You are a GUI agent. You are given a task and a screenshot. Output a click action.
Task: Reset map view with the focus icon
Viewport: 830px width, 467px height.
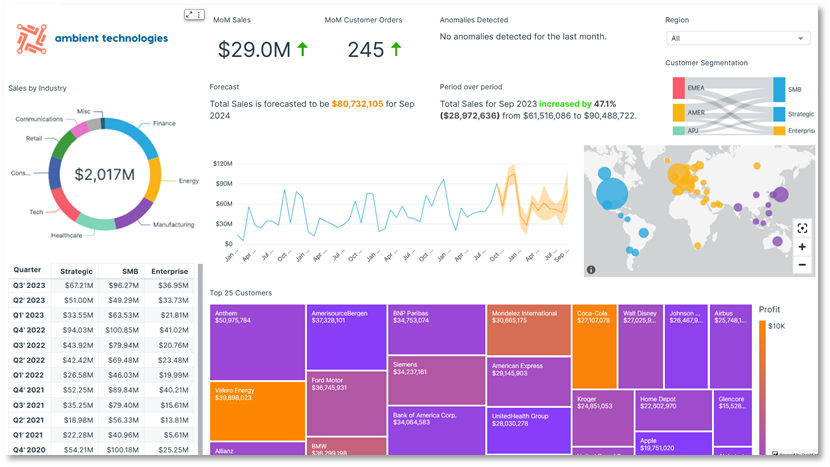tap(802, 228)
